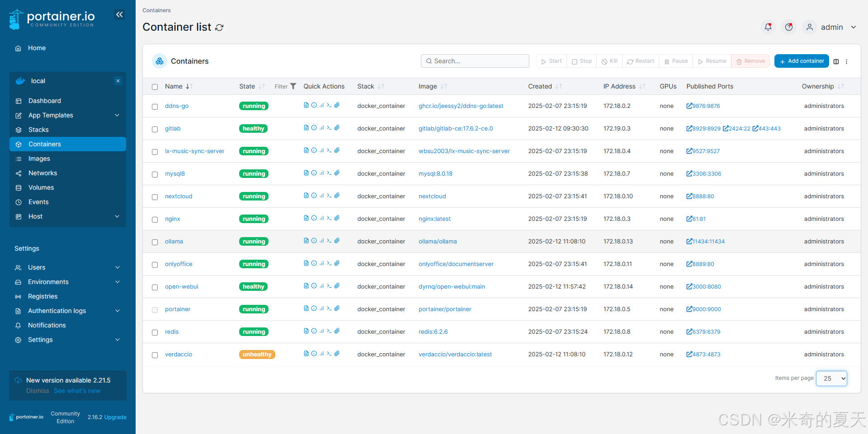Close the local environment with the X
The width and height of the screenshot is (868, 434).
(x=118, y=81)
